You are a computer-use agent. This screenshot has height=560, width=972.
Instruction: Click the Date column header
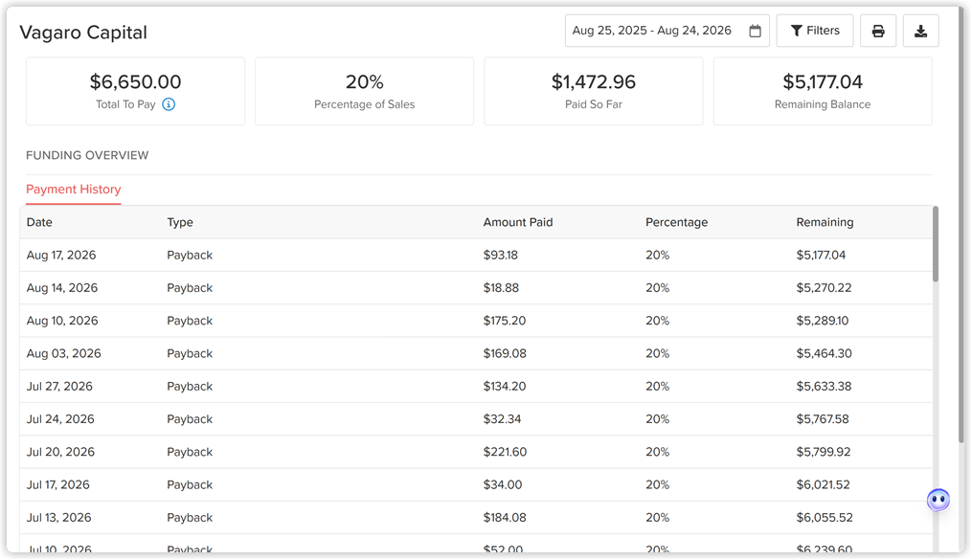pyautogui.click(x=39, y=222)
